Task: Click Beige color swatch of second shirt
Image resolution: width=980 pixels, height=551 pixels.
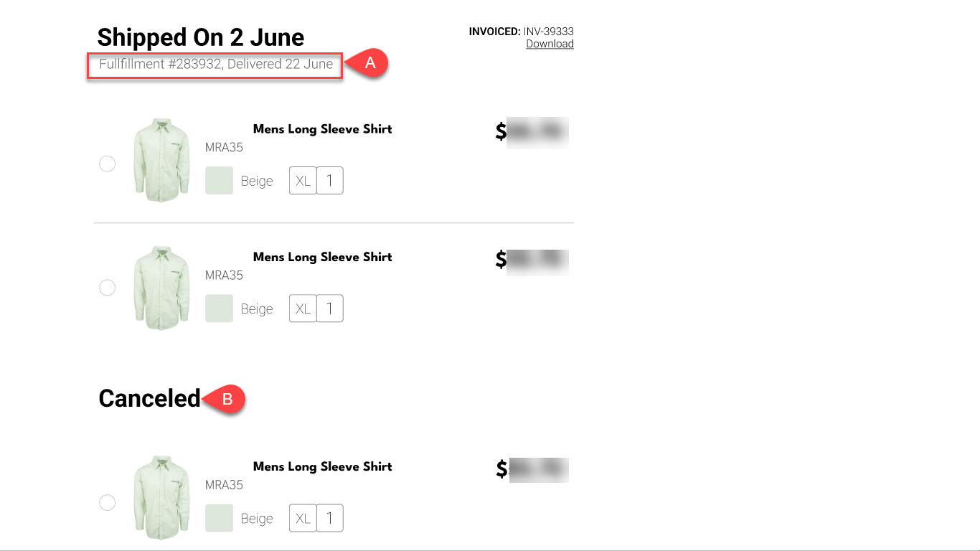Action: (219, 309)
